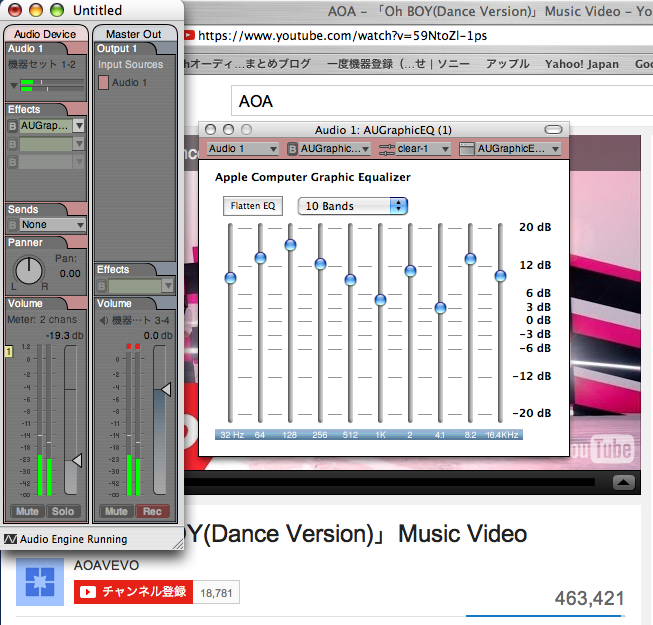Click the YouTube favicon in address bar
Screen dimensions: 653x625
point(189,36)
